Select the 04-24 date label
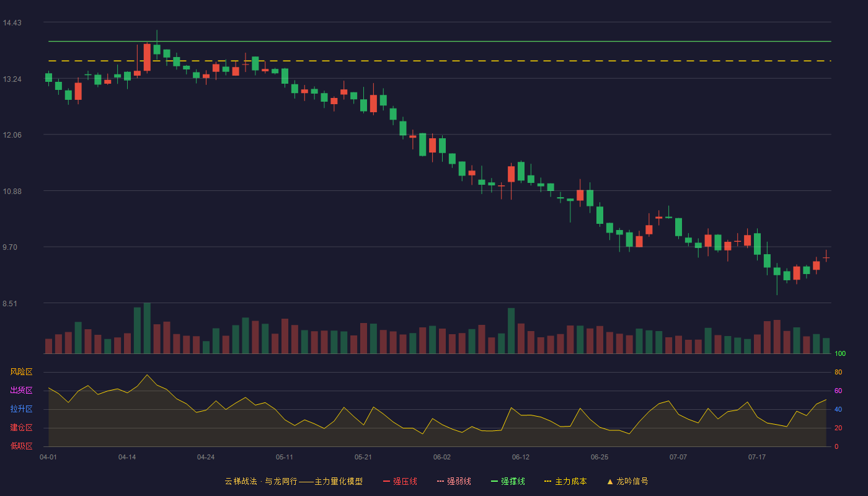868x496 pixels. (x=206, y=457)
